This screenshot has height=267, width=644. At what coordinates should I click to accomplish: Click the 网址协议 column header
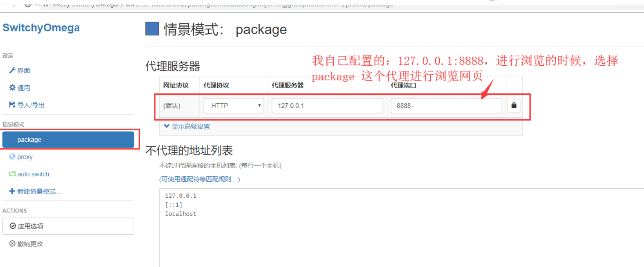176,85
